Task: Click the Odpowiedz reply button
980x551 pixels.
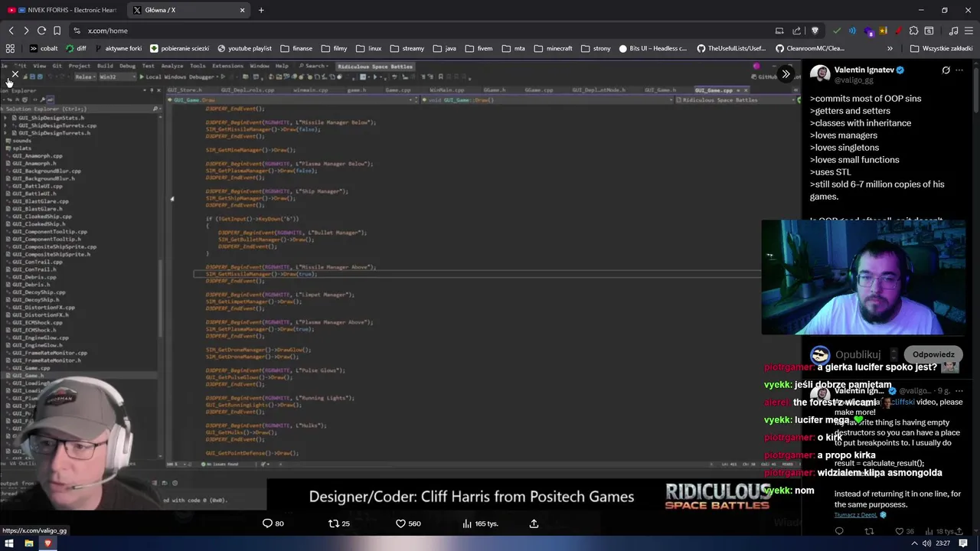Action: point(933,354)
